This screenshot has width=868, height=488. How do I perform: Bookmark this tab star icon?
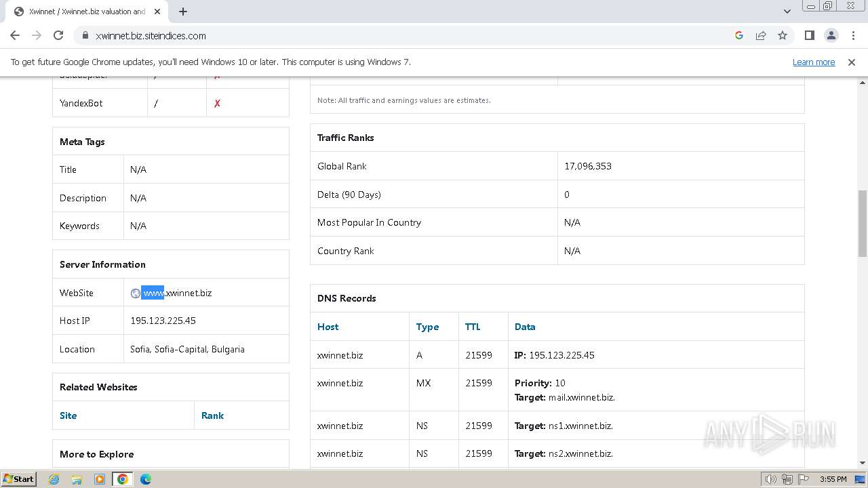(x=783, y=35)
